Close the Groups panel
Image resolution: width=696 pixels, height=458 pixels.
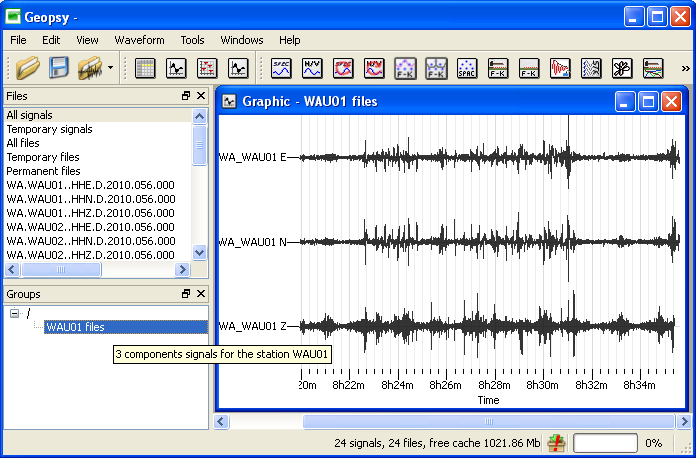pyautogui.click(x=200, y=294)
